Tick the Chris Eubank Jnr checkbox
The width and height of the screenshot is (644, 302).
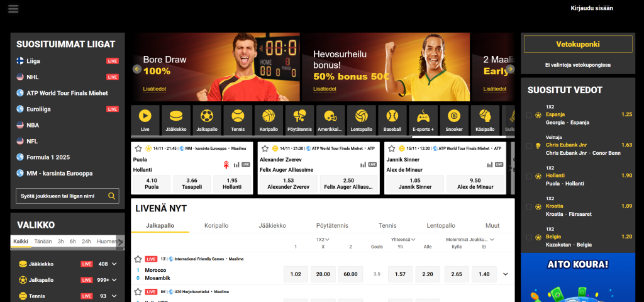tap(529, 145)
